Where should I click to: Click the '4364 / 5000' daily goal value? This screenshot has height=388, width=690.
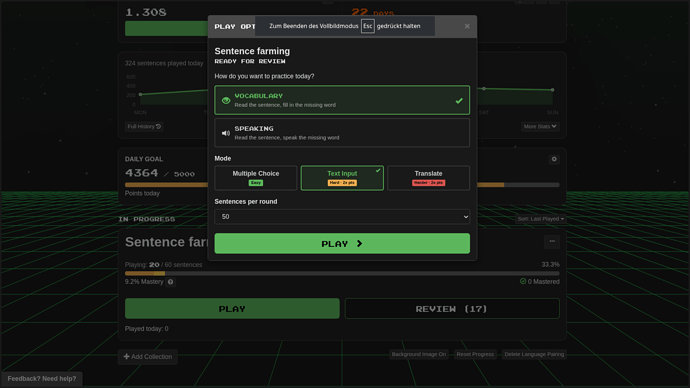pyautogui.click(x=160, y=173)
